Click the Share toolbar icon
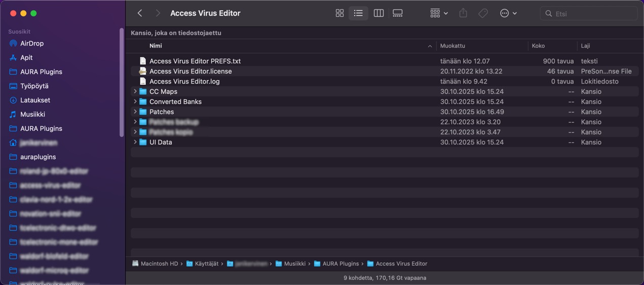644x285 pixels. (463, 13)
